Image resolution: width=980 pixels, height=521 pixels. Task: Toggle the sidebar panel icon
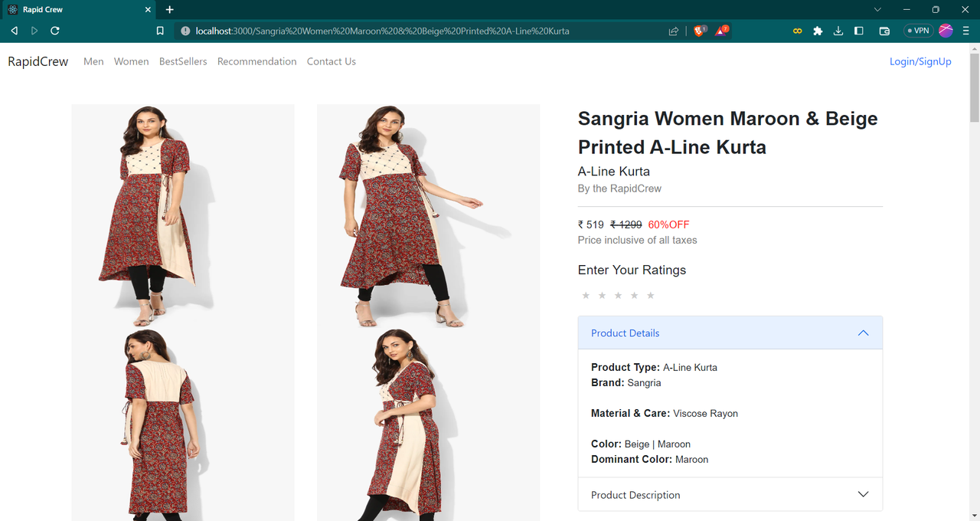(x=859, y=31)
